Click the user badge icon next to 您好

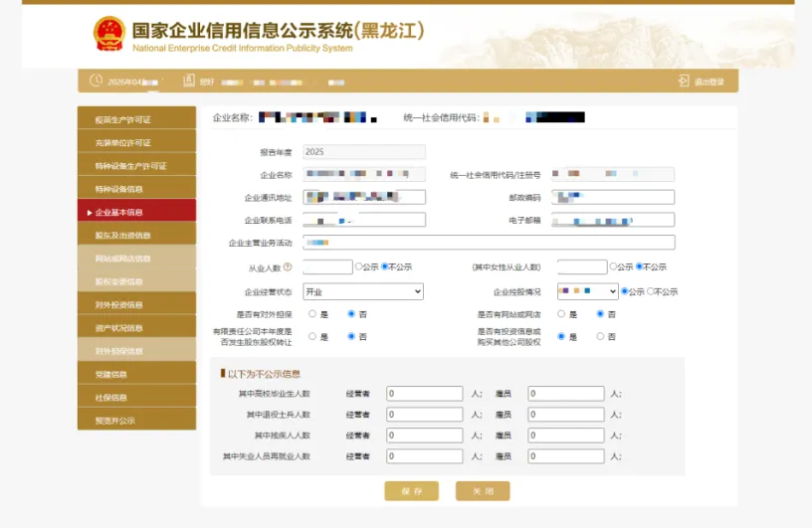pos(189,81)
